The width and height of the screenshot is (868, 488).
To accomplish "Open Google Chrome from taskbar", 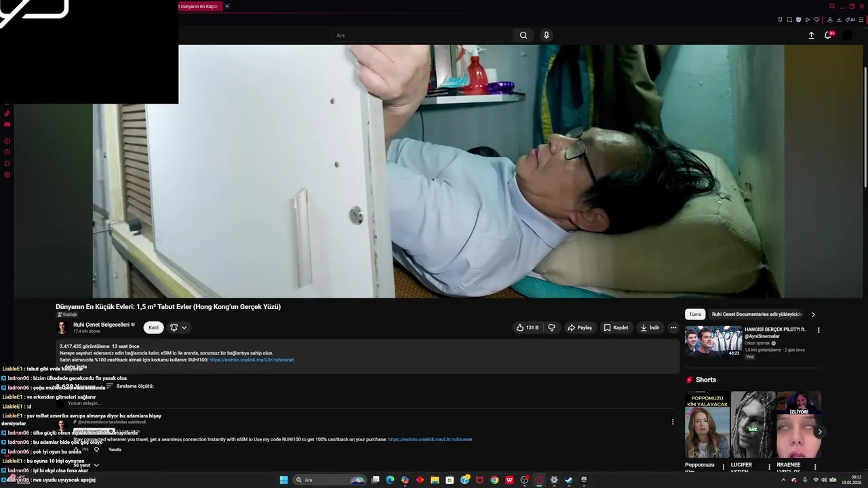I will pyautogui.click(x=494, y=480).
